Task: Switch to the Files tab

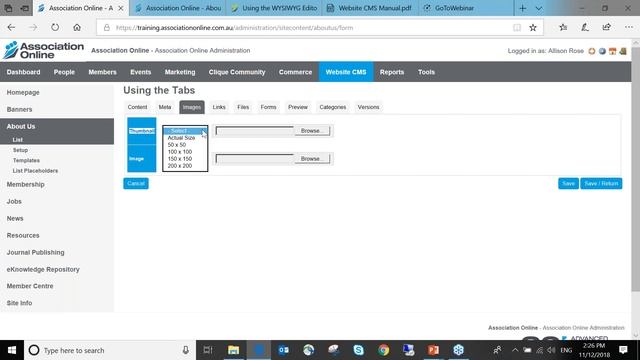Action: click(x=243, y=107)
